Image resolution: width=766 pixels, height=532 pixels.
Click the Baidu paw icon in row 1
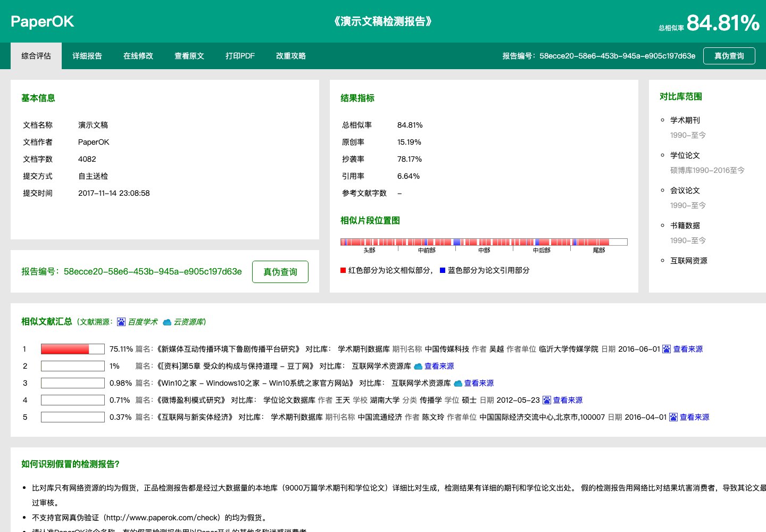667,349
